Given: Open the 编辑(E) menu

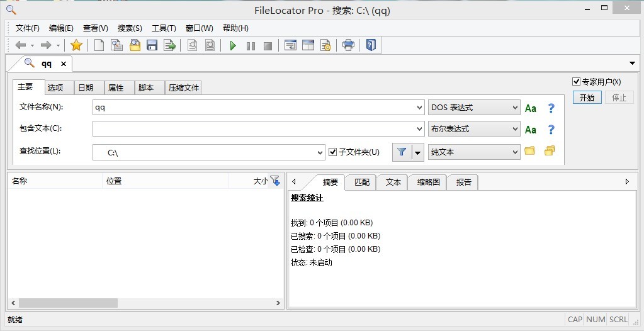Looking at the screenshot, I should pos(61,28).
